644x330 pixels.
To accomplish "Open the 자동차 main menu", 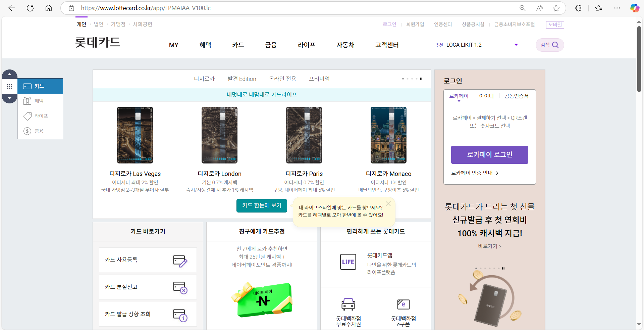I will tap(345, 45).
